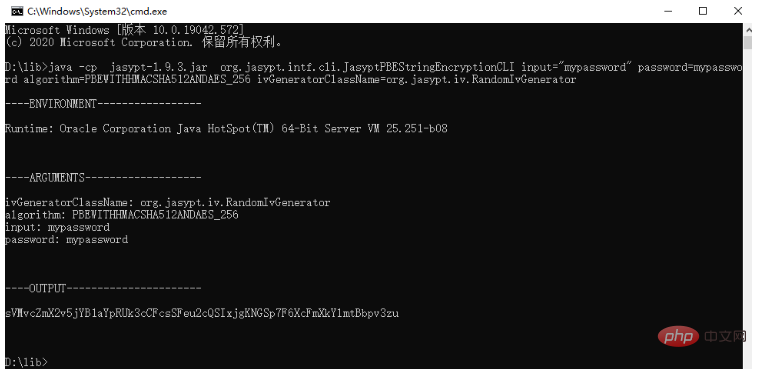This screenshot has height=369, width=757.
Task: Click the ivGeneratorClassName argument line
Action: [x=168, y=202]
